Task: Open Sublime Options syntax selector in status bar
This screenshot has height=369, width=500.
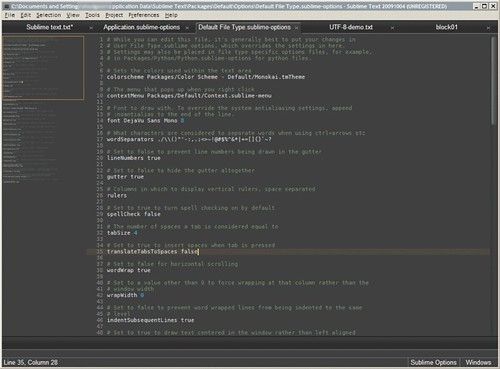Action: (x=433, y=362)
